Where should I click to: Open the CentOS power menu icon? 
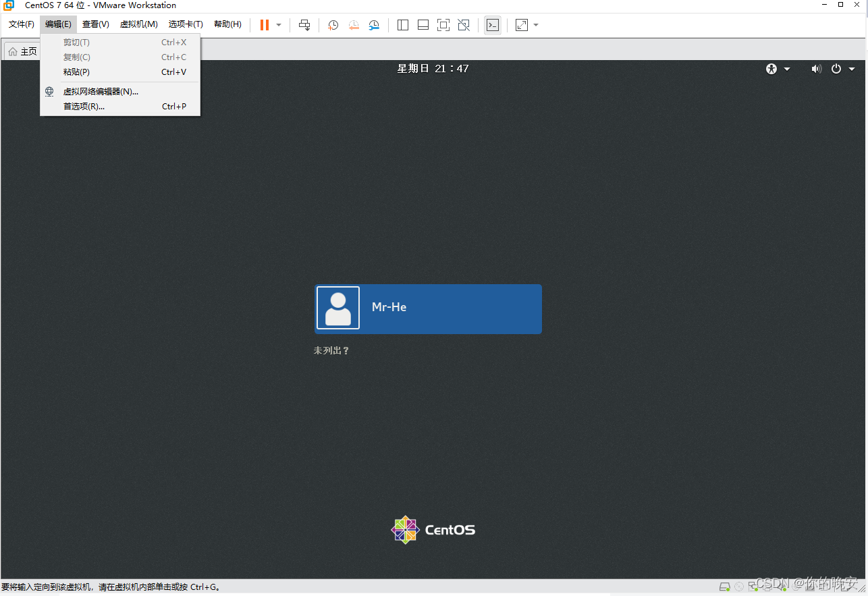[x=836, y=69]
